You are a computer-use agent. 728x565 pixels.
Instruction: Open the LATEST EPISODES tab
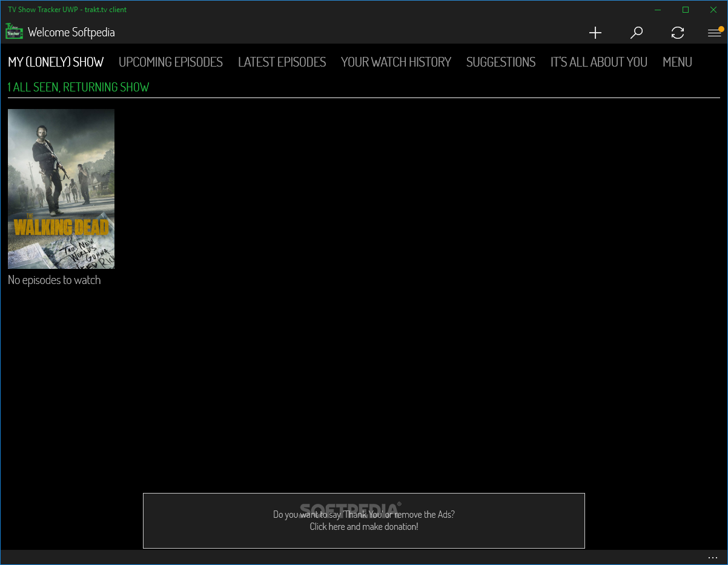tap(282, 62)
